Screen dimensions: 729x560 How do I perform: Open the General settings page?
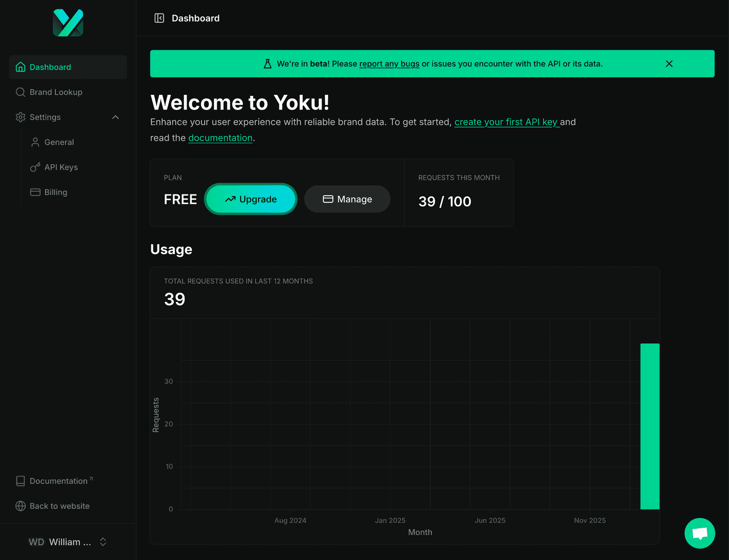[x=60, y=142]
